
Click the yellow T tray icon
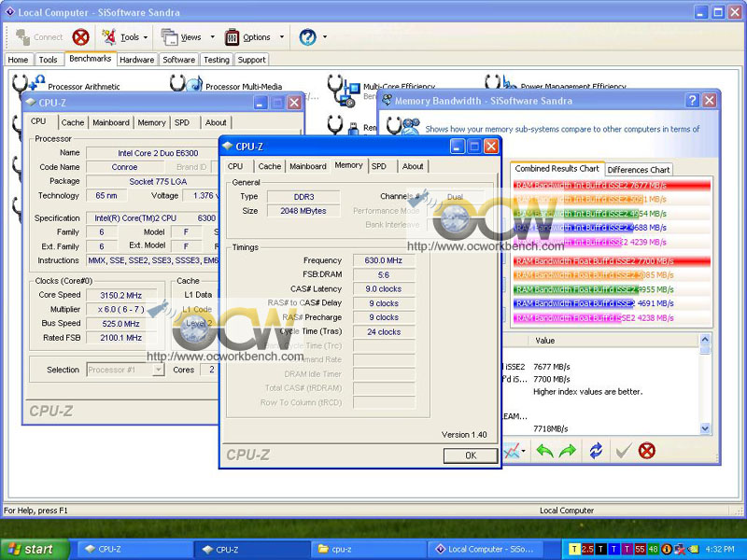tap(574, 549)
